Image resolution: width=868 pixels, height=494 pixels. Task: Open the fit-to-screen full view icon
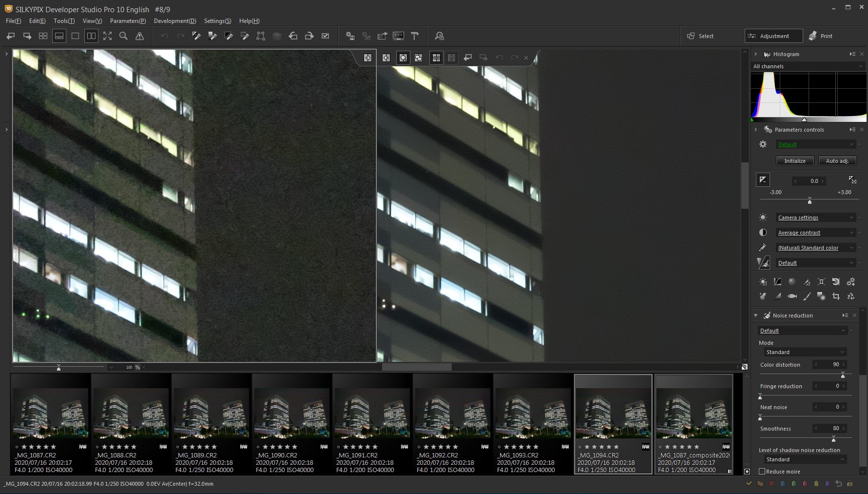[x=107, y=36]
